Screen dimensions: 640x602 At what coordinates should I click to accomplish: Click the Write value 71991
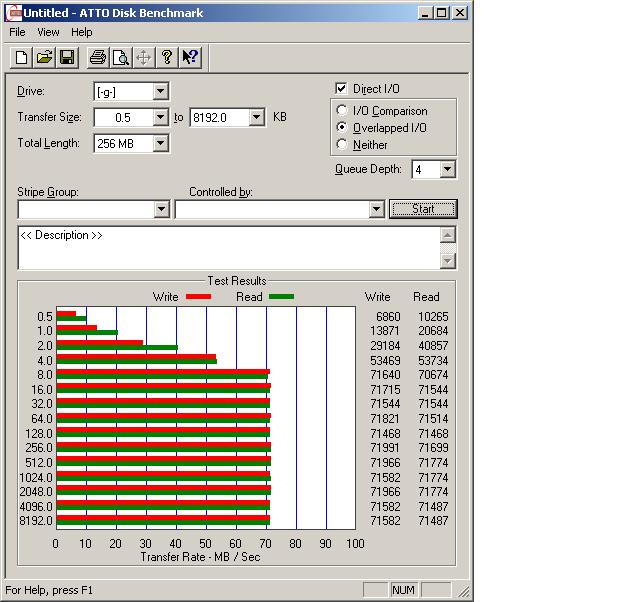point(385,448)
